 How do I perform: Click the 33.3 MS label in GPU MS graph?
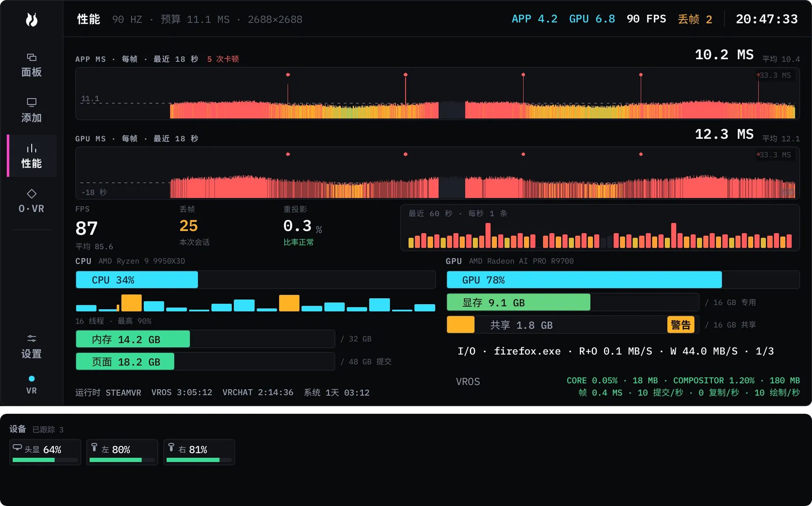tap(775, 155)
